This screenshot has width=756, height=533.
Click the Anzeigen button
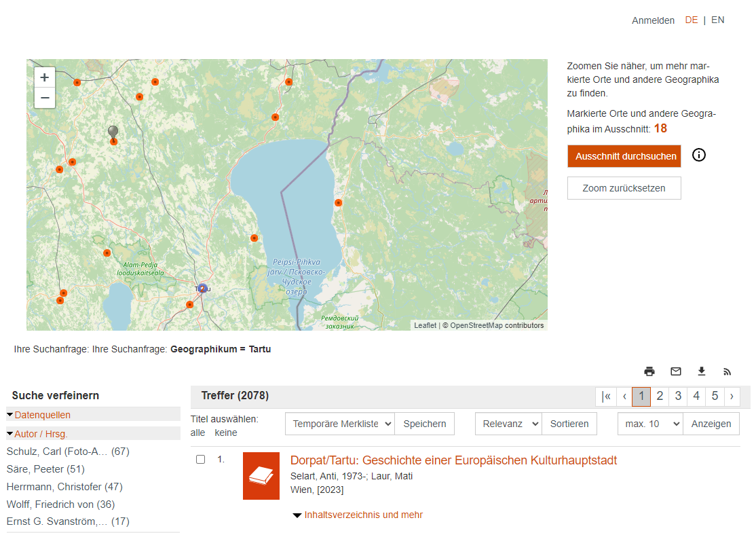tap(711, 424)
